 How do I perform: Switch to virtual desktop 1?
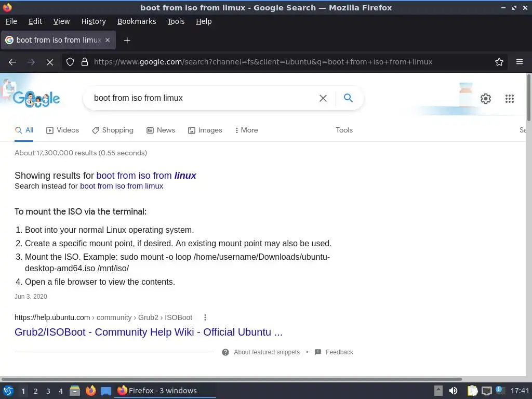click(23, 391)
